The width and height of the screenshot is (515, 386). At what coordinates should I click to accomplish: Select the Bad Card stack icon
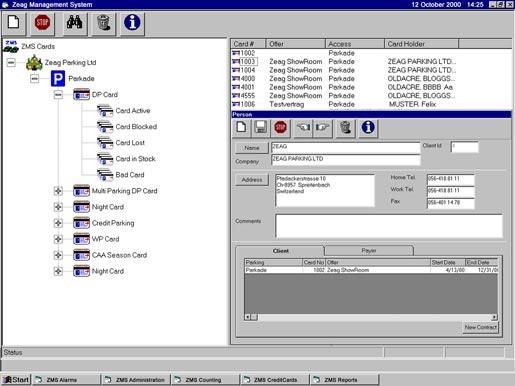pyautogui.click(x=105, y=175)
